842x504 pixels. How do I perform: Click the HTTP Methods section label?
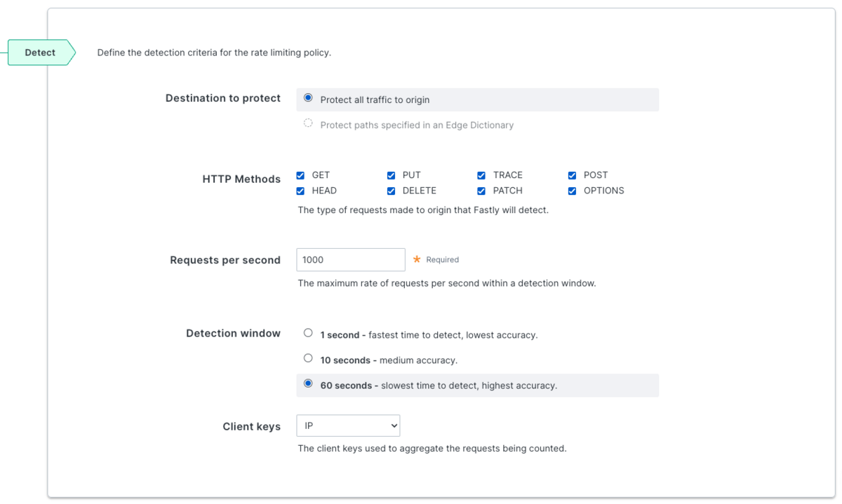click(241, 179)
